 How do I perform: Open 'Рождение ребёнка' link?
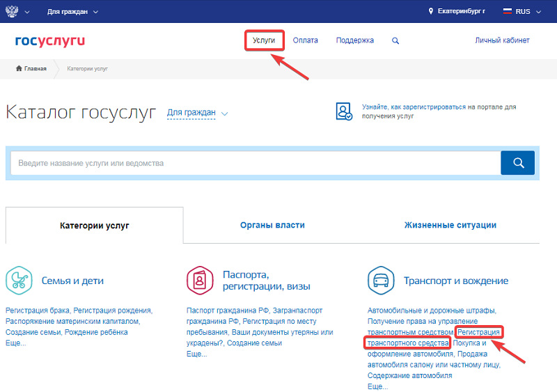coord(96,332)
